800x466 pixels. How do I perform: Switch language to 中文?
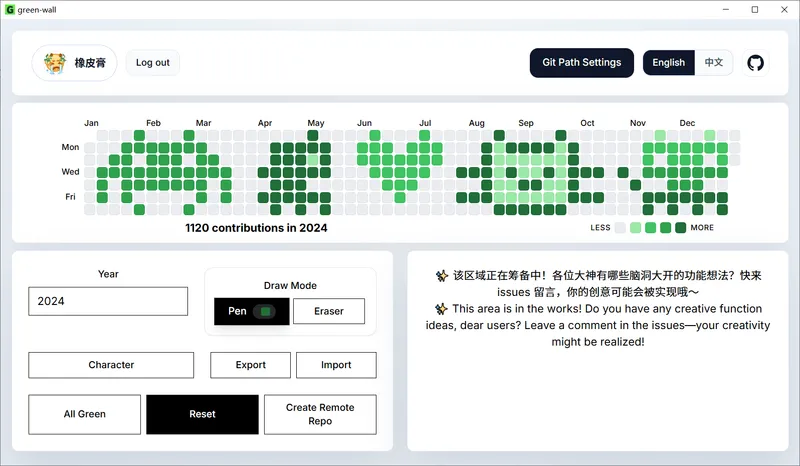point(714,63)
